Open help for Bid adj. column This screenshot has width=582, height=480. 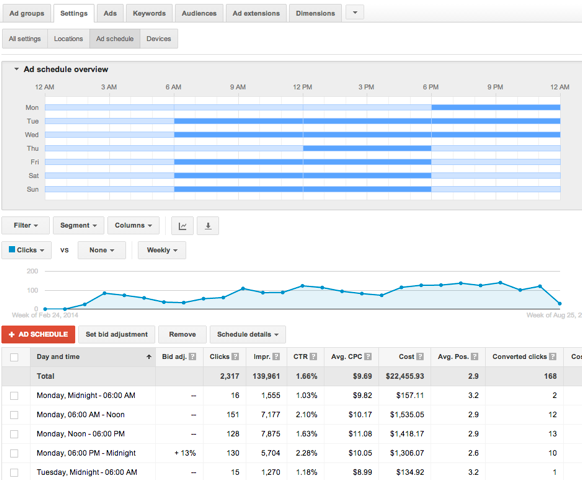pos(192,357)
